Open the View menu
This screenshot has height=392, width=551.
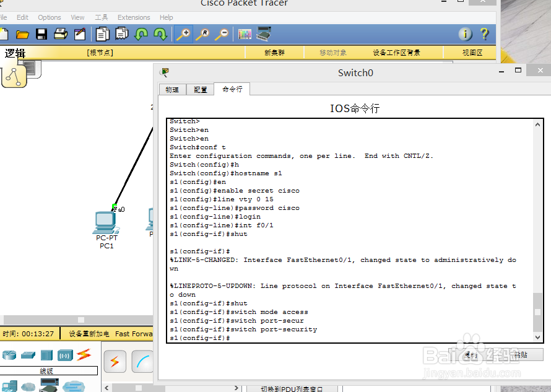pos(77,17)
